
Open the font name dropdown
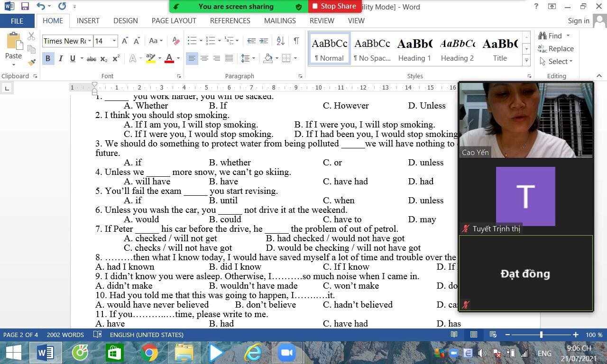89,41
